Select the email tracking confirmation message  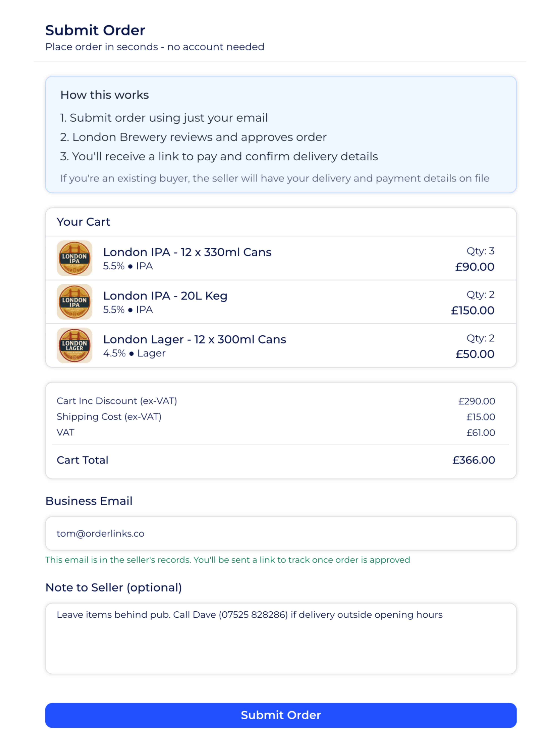[228, 560]
